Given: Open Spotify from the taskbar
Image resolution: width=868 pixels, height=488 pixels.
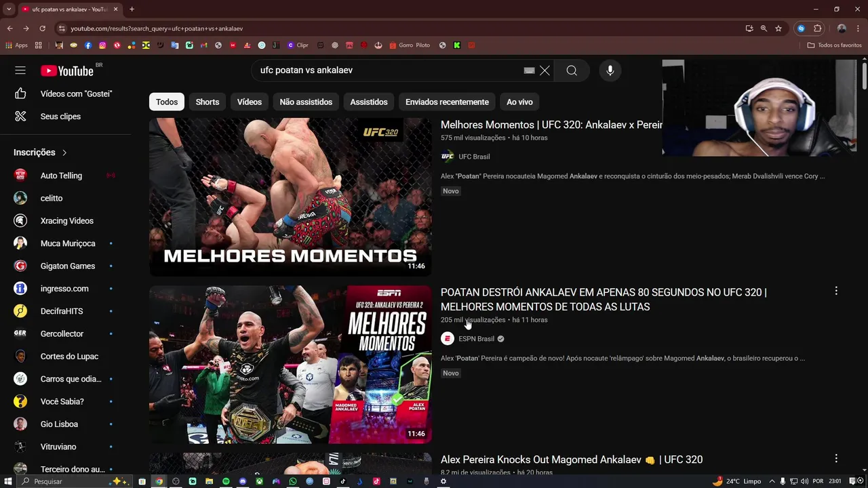Looking at the screenshot, I should click(226, 481).
